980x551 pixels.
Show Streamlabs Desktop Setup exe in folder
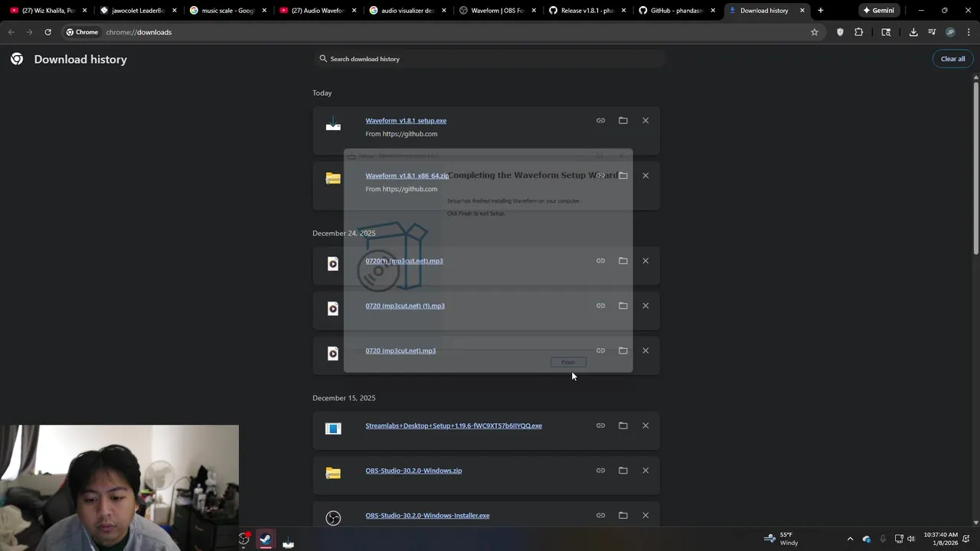(623, 425)
